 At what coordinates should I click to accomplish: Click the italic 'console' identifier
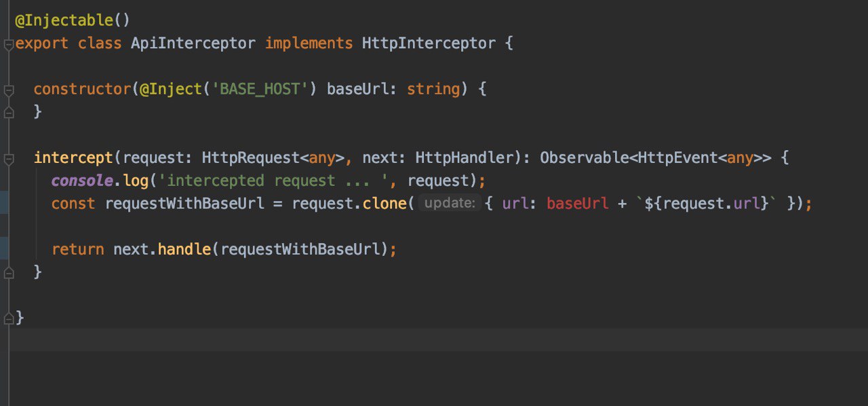tap(82, 181)
